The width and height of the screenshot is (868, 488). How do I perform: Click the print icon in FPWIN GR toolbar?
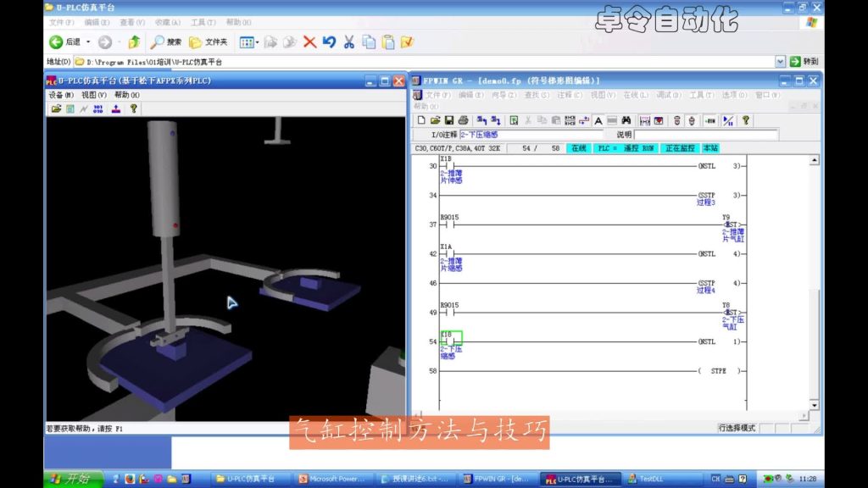(464, 120)
